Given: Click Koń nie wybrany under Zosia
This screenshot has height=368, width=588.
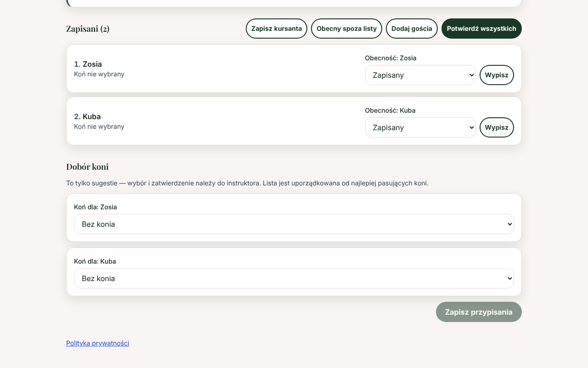Looking at the screenshot, I should tap(99, 74).
